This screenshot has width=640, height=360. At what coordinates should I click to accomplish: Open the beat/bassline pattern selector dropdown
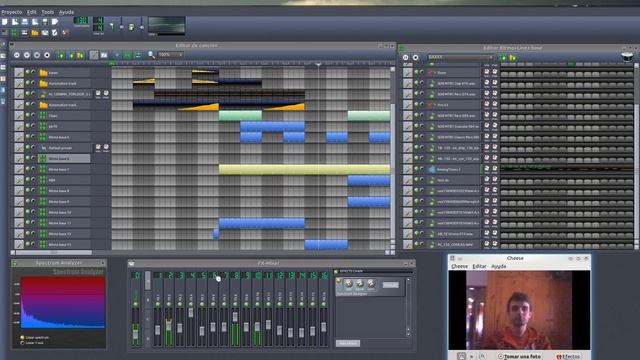(461, 58)
